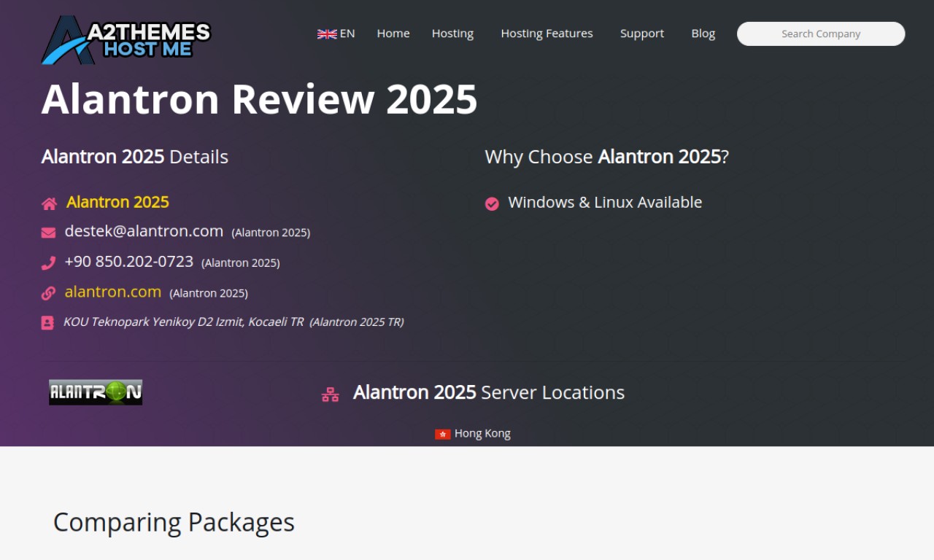Open the yellow Alantron 2025 link
Viewport: 934px width, 560px height.
click(117, 202)
